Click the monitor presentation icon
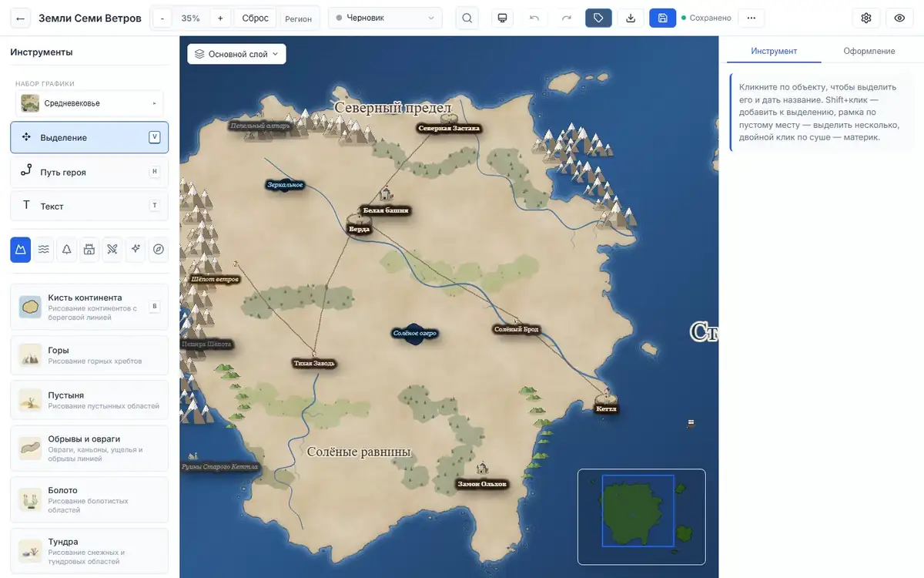Viewport: 924px width, 578px height. pos(503,18)
